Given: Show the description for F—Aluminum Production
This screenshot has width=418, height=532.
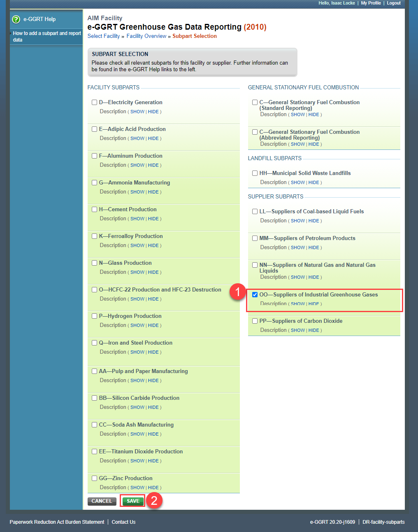Looking at the screenshot, I should pos(137,165).
